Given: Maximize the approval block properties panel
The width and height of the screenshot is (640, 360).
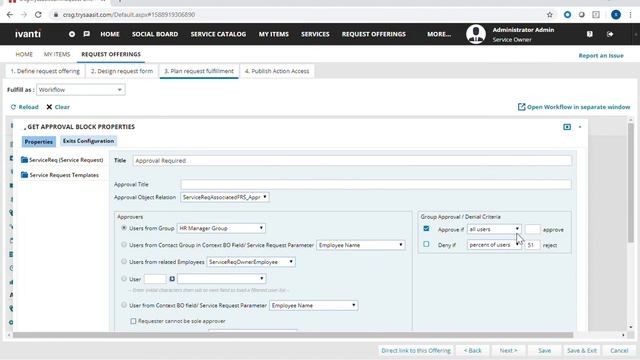Looking at the screenshot, I should tap(567, 127).
